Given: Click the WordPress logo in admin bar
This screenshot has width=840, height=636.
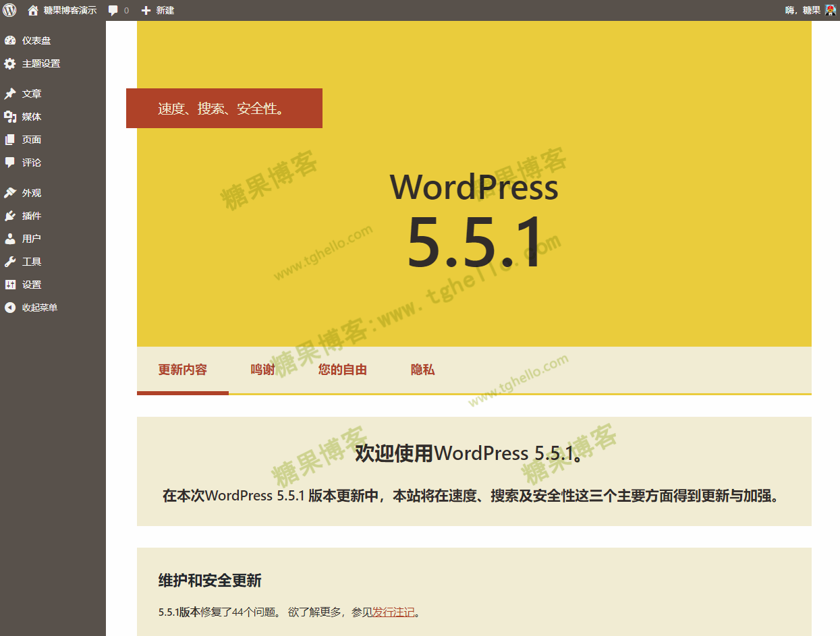Looking at the screenshot, I should [x=9, y=10].
